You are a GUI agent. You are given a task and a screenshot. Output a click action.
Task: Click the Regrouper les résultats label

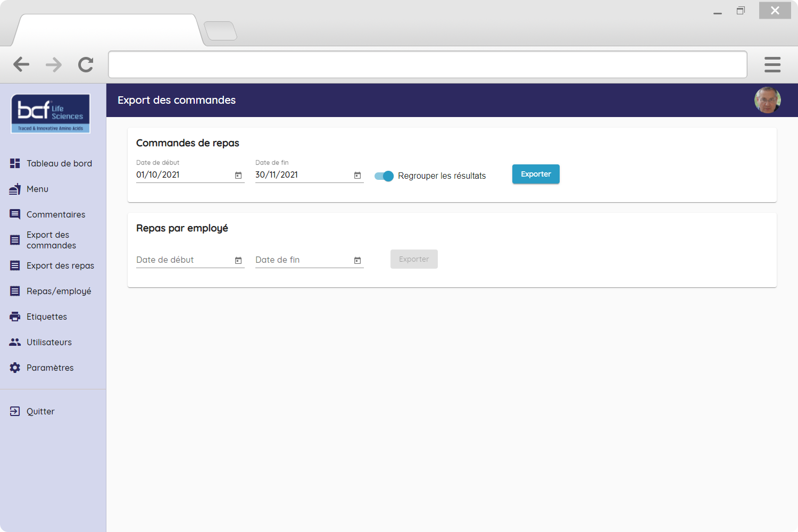click(x=442, y=176)
